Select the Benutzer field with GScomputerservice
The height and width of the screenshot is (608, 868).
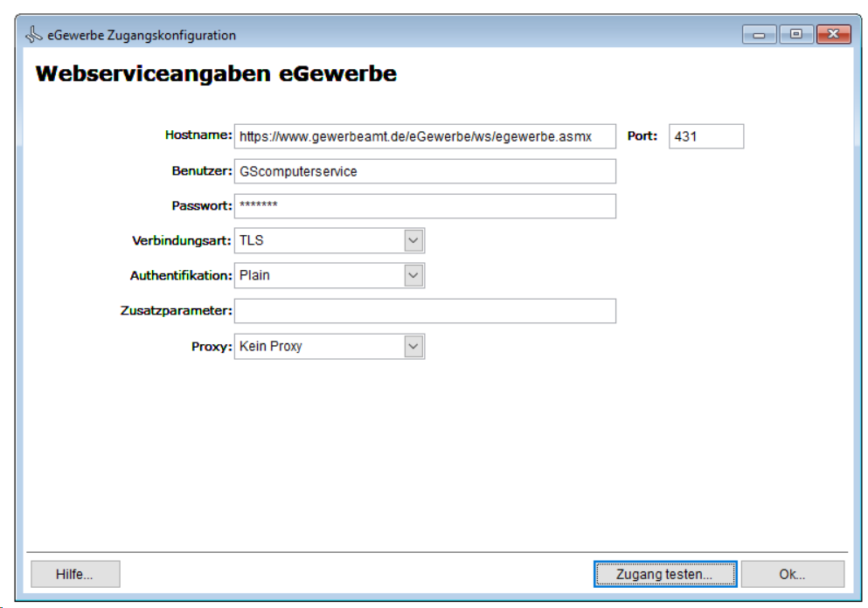click(425, 171)
